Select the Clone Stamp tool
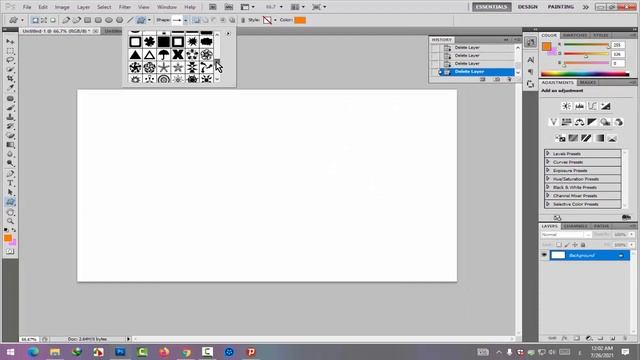This screenshot has height=360, width=640. point(10,117)
